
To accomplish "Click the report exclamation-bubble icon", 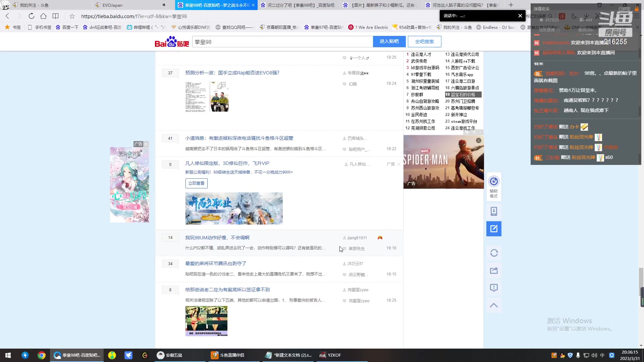I will pyautogui.click(x=494, y=288).
